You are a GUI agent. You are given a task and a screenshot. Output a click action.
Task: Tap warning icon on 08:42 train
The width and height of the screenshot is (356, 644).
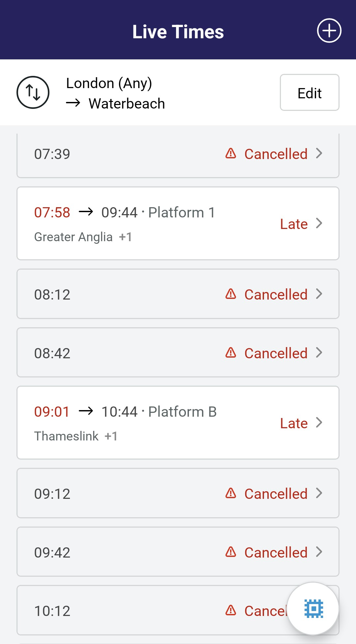coord(231,353)
